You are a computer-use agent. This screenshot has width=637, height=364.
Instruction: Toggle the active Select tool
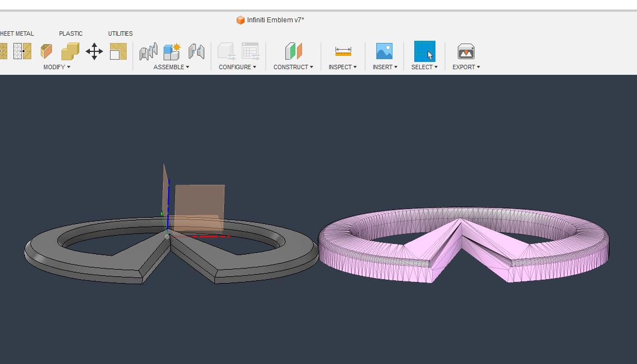point(424,52)
